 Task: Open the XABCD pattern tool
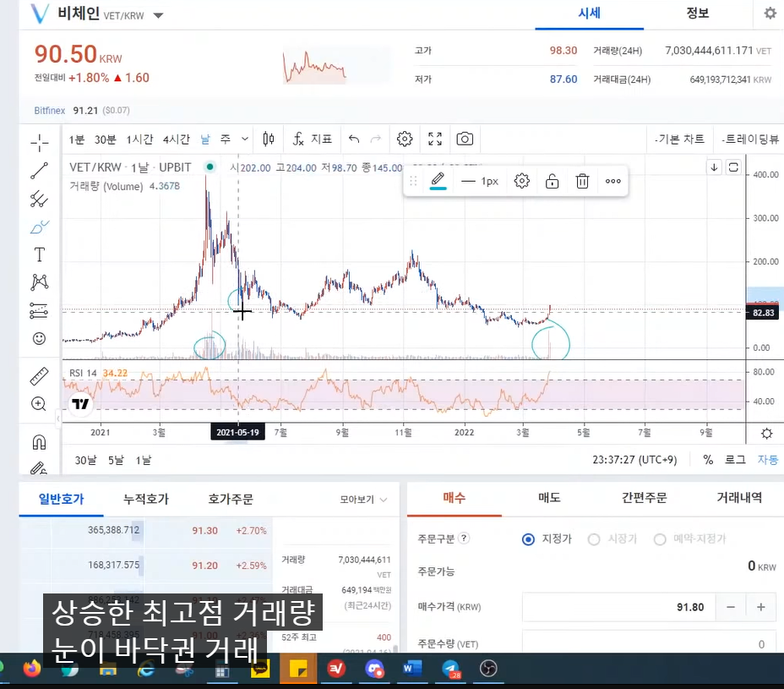pos(39,282)
